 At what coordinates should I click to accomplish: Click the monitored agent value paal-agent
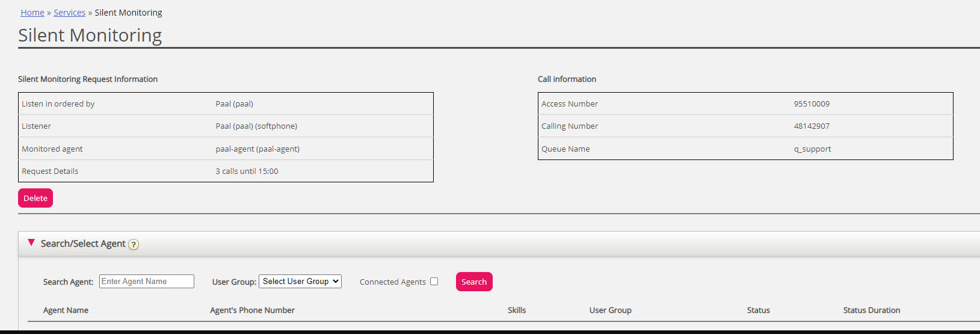point(257,149)
